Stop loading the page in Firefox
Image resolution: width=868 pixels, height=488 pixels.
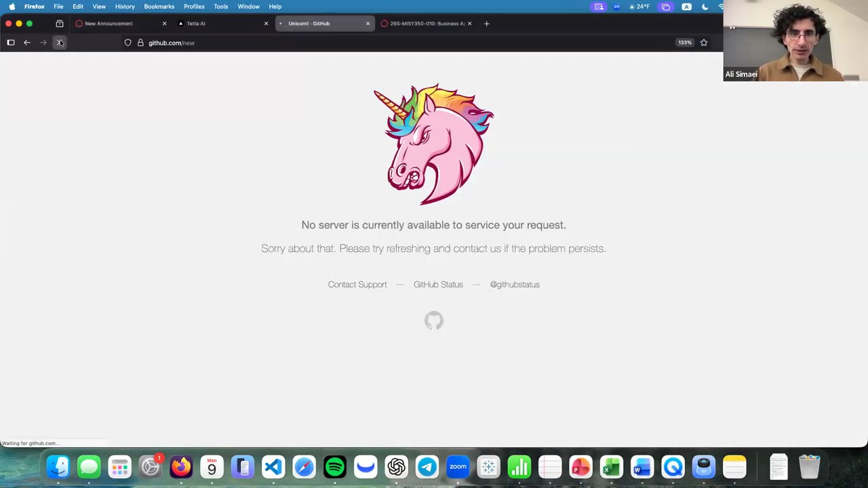pos(60,43)
